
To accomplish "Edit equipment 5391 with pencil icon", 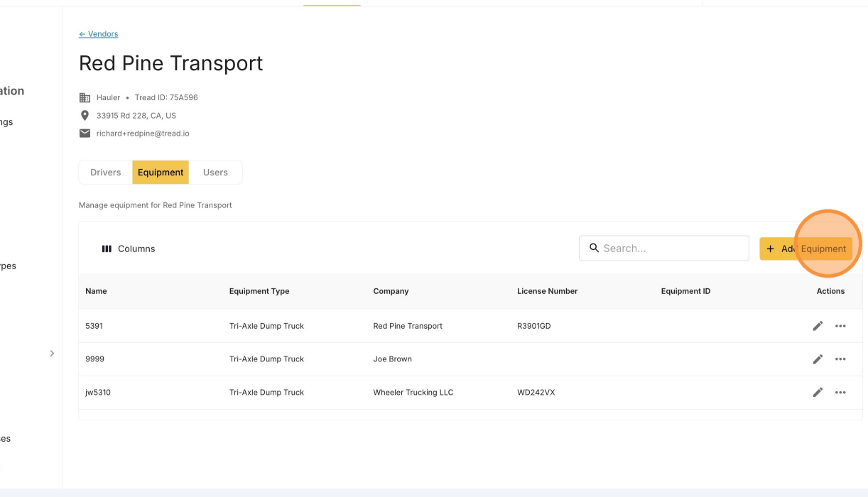I will coord(818,326).
